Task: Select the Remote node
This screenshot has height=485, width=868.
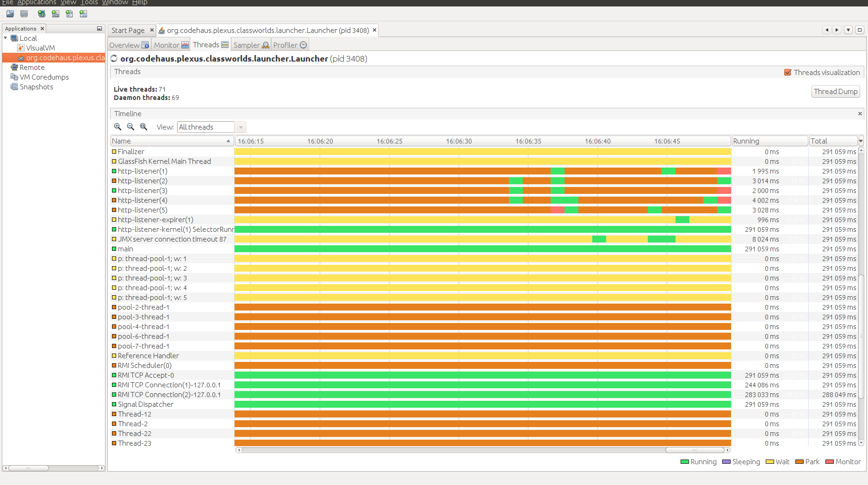Action: 28,67
